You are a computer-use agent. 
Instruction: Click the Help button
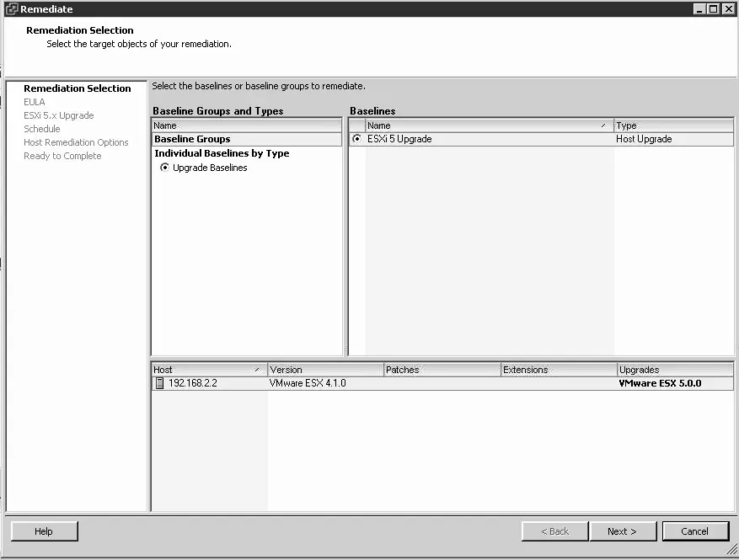44,531
